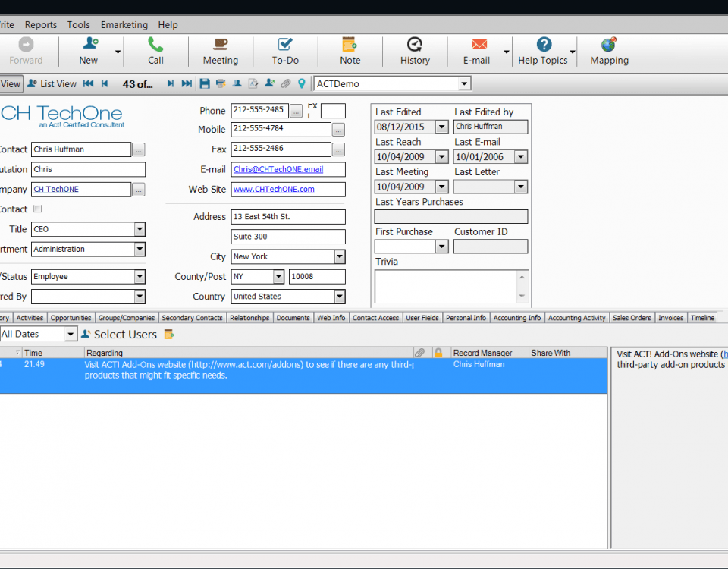Sort by lock private column header
728x569 pixels.
point(438,353)
